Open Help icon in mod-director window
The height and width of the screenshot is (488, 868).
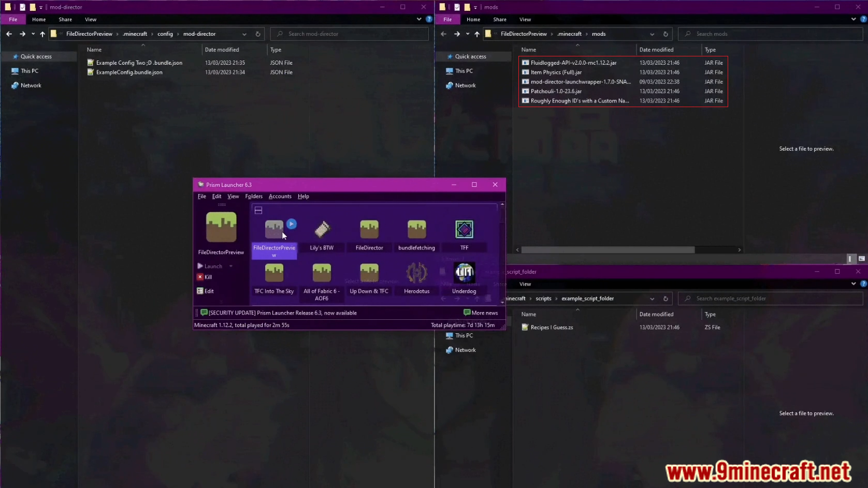pos(429,19)
